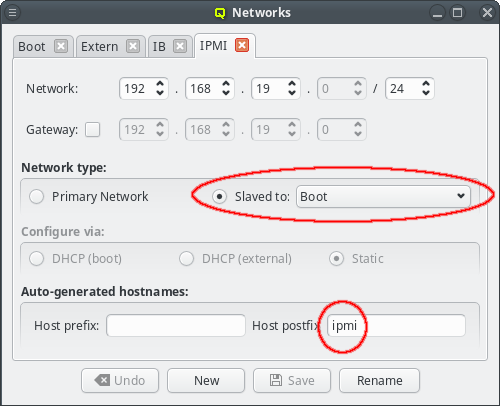Click the Undo button

(120, 380)
